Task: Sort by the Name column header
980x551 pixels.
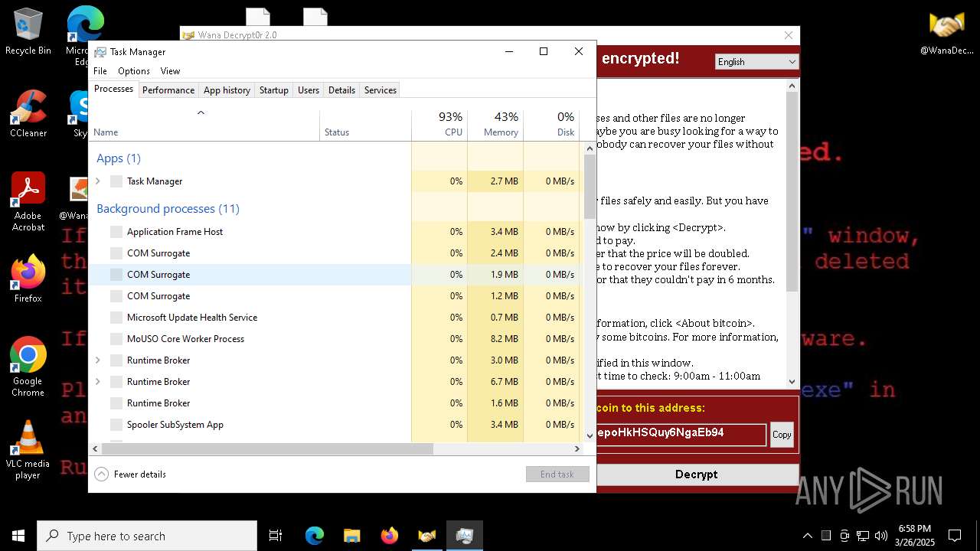Action: pos(204,126)
